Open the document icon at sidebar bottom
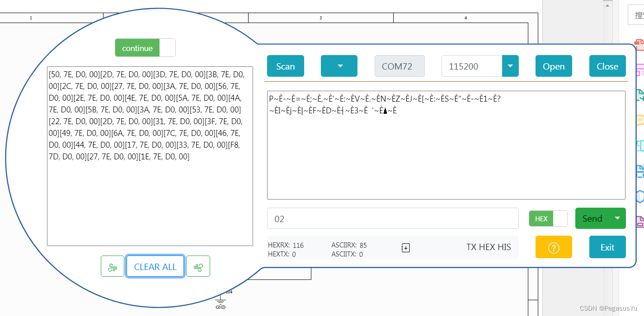The image size is (644, 316). 640,222
